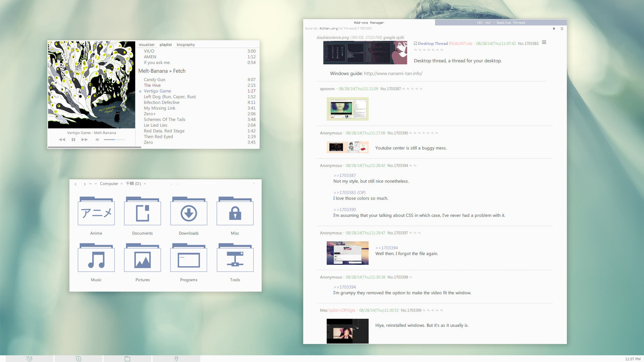
Task: Open Skype from the taskbar
Action: coord(78,359)
